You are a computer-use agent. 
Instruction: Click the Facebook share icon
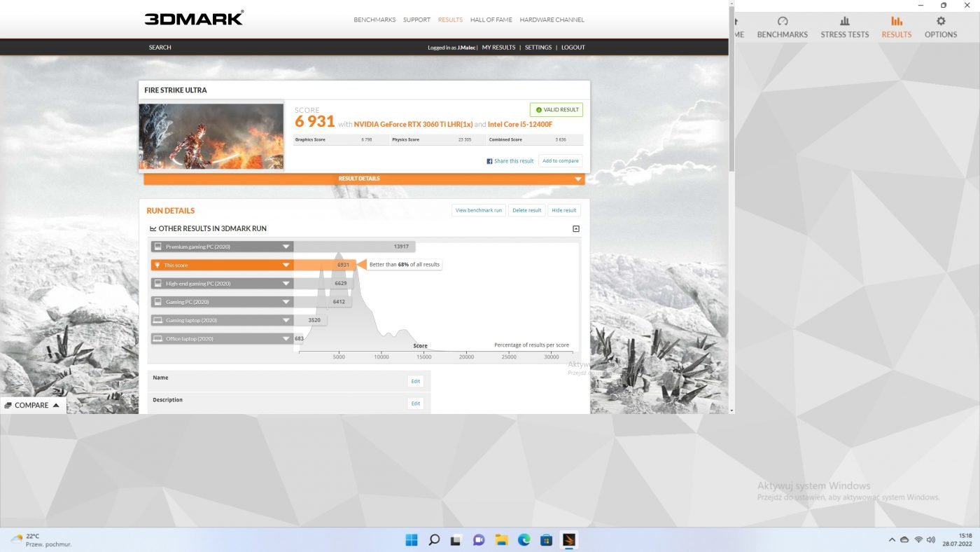(489, 161)
